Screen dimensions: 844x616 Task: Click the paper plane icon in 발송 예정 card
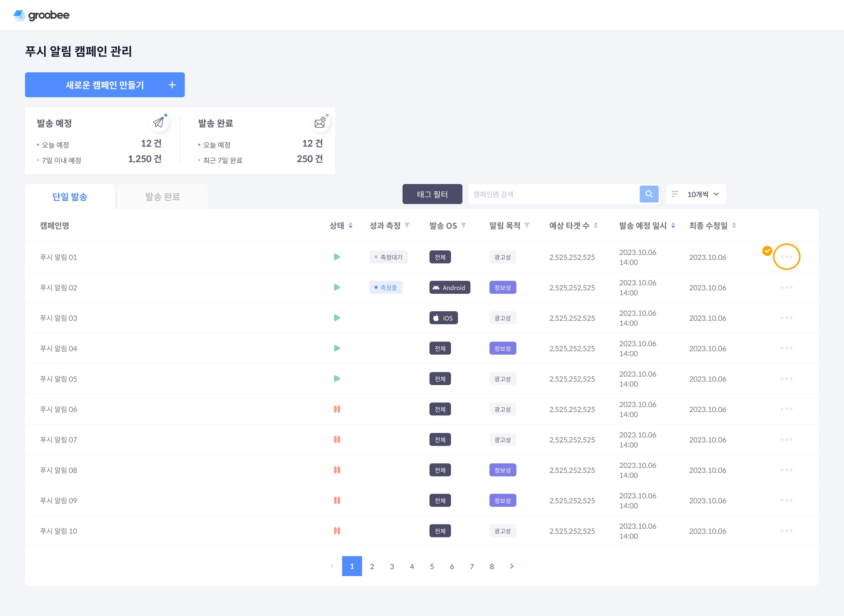pos(159,122)
